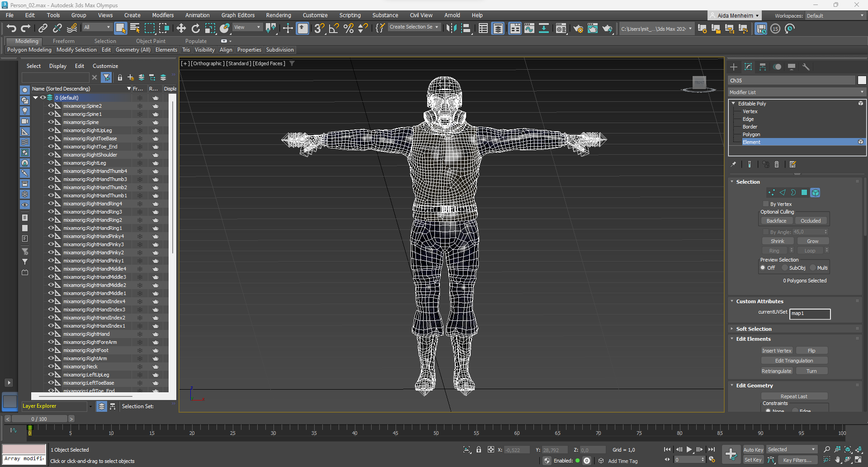Open the View reference coordinate dropdown
This screenshot has width=868, height=467.
(x=247, y=27)
